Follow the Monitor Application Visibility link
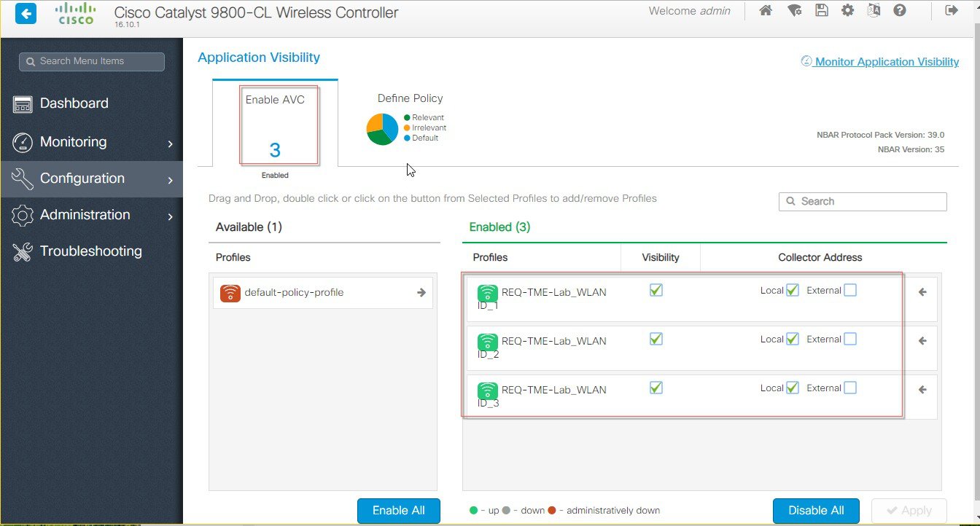The width and height of the screenshot is (980, 526). pos(880,62)
